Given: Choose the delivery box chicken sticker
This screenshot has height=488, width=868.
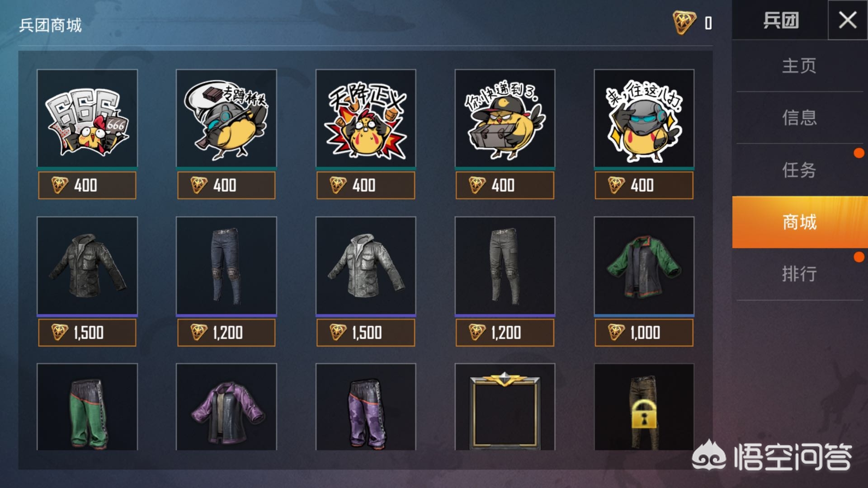Looking at the screenshot, I should 505,118.
